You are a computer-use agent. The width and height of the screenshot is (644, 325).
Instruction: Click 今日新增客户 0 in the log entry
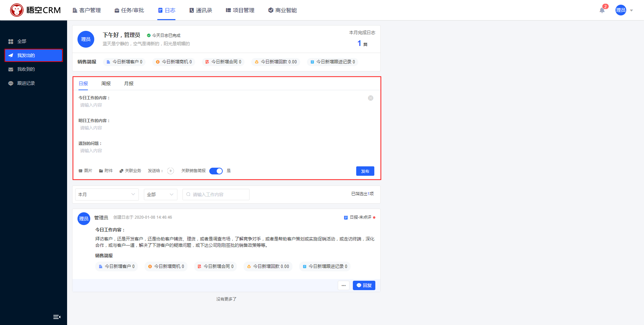117,267
